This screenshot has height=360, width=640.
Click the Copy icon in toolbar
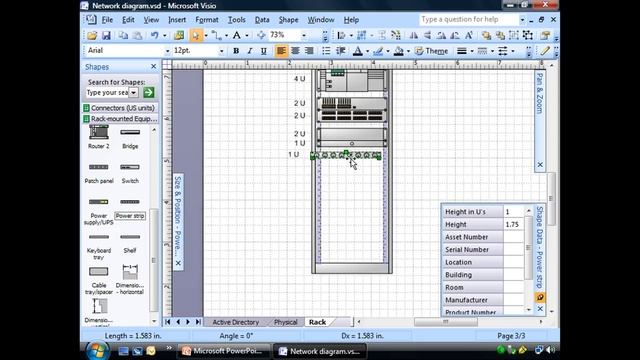[x=123, y=36]
